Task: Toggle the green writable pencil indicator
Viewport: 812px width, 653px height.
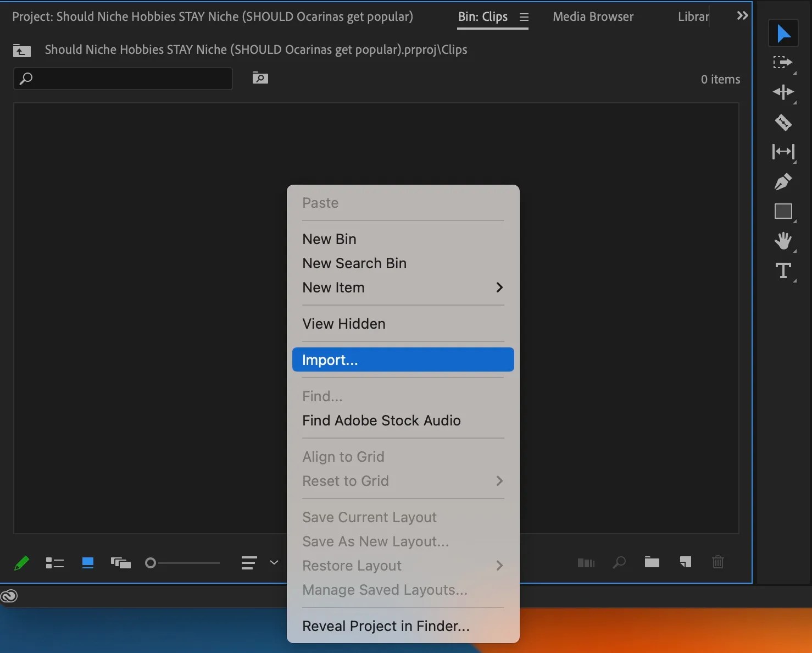Action: tap(22, 563)
